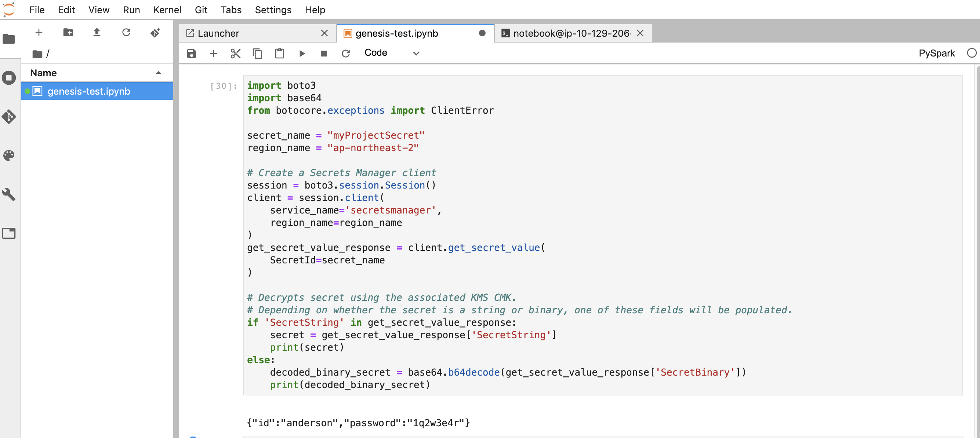980x438 pixels.
Task: Open the Commands palette sidebar icon
Action: [x=9, y=156]
